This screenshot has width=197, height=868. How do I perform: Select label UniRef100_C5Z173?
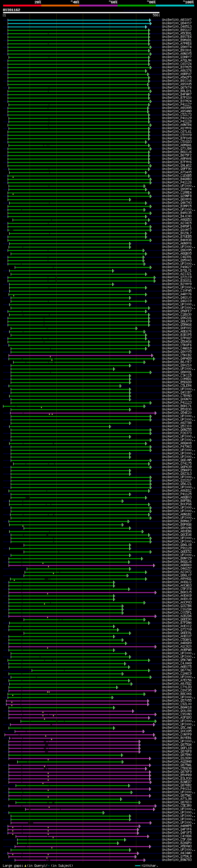click(x=176, y=115)
